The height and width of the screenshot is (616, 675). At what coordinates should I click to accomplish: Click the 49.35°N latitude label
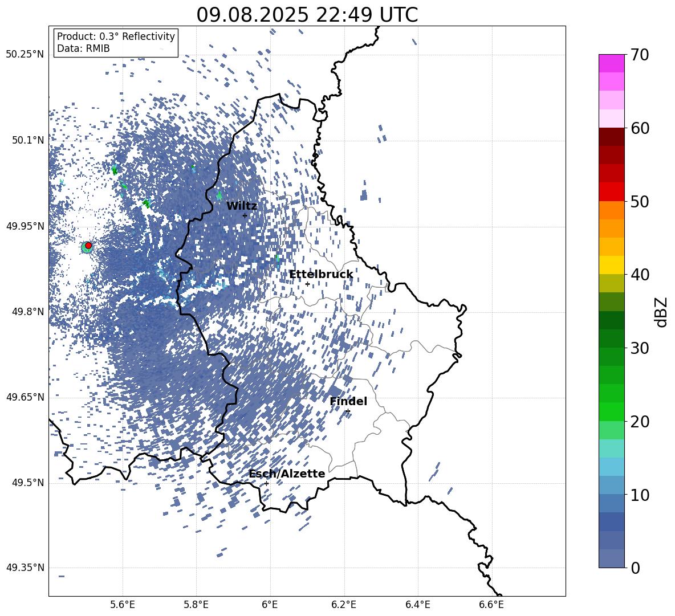(25, 568)
